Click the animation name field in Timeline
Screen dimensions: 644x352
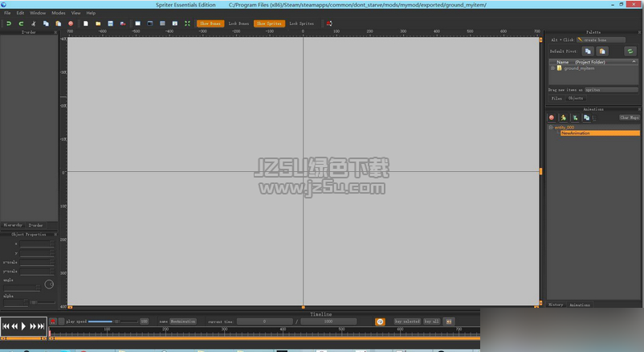point(183,321)
